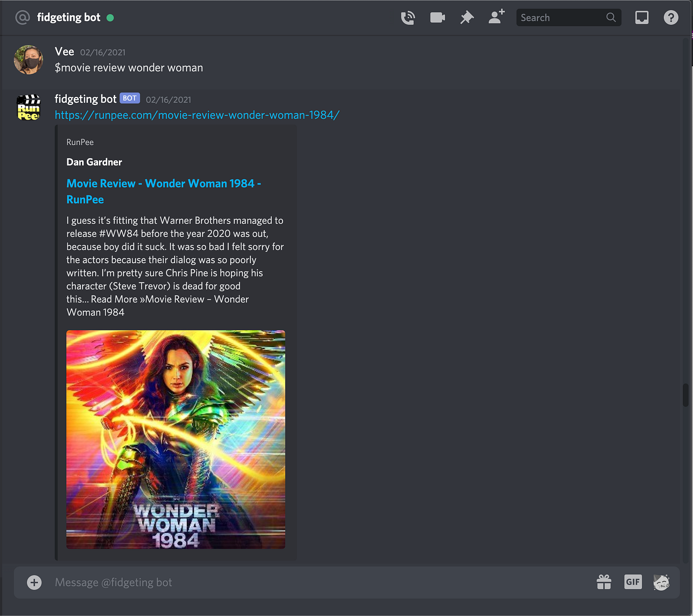Click Vee's profile avatar
Screen dimensions: 693x616
(x=28, y=59)
